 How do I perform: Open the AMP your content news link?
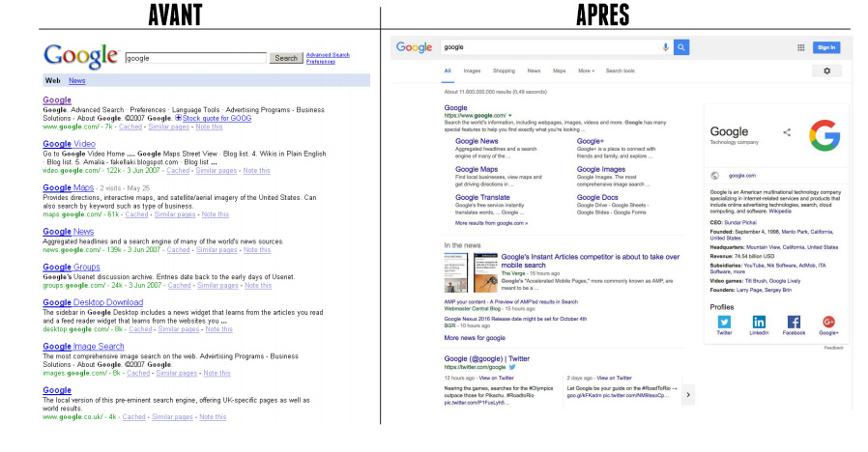pos(511,302)
